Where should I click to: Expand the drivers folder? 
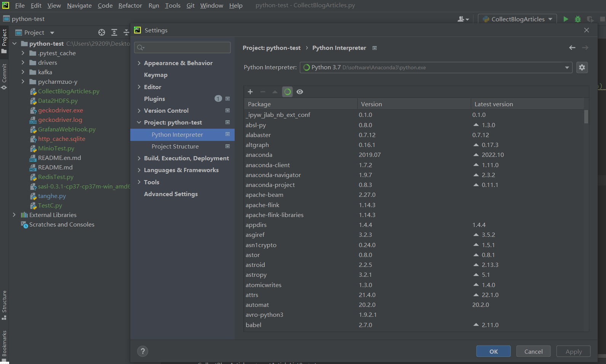tap(23, 62)
